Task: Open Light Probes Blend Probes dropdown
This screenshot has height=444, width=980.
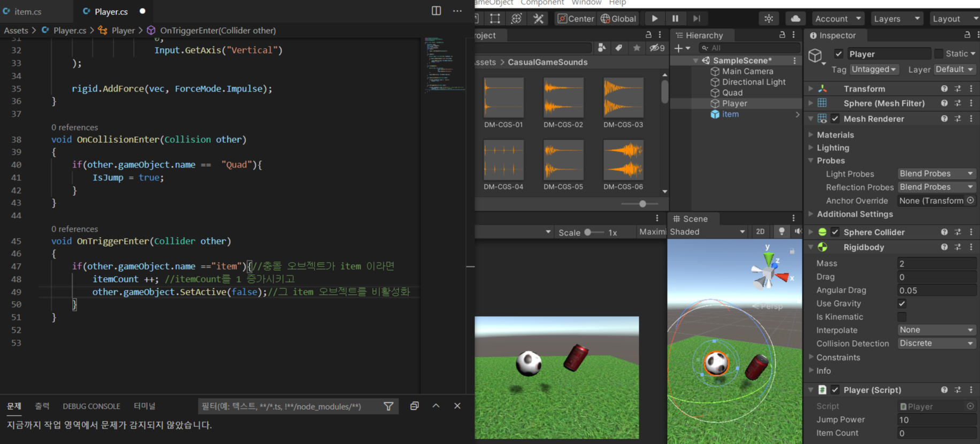Action: click(x=937, y=173)
